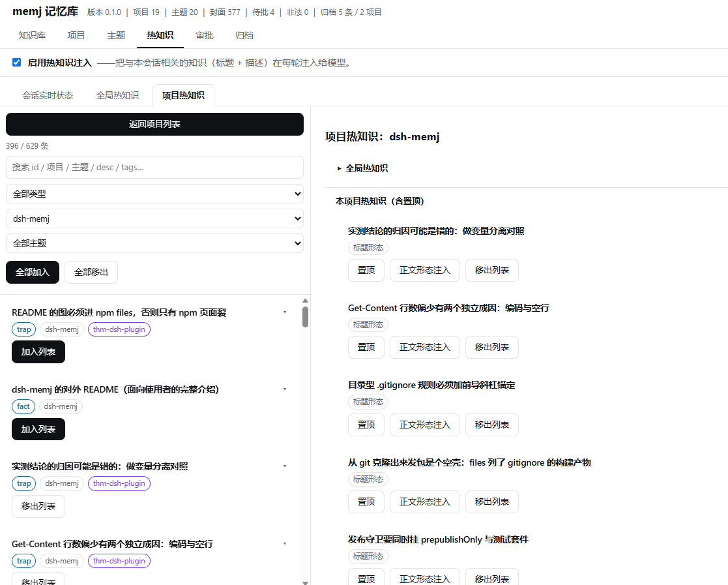728x585 pixels.
Task: Click the left list scrollbar down arrow
Action: [305, 582]
